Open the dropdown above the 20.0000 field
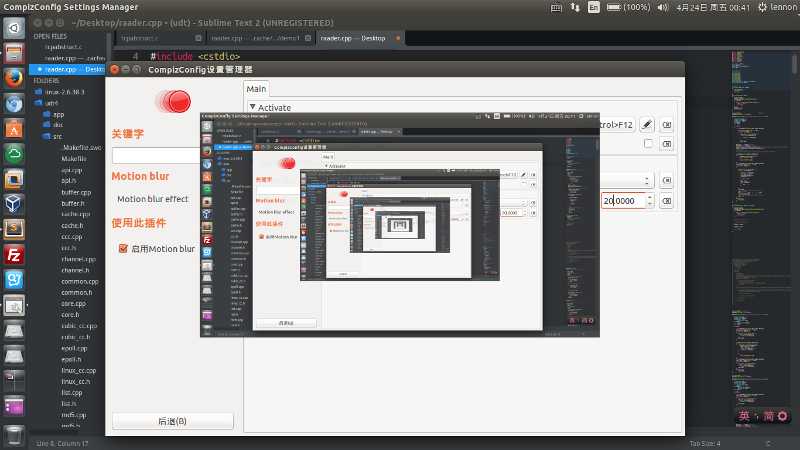 (627, 181)
